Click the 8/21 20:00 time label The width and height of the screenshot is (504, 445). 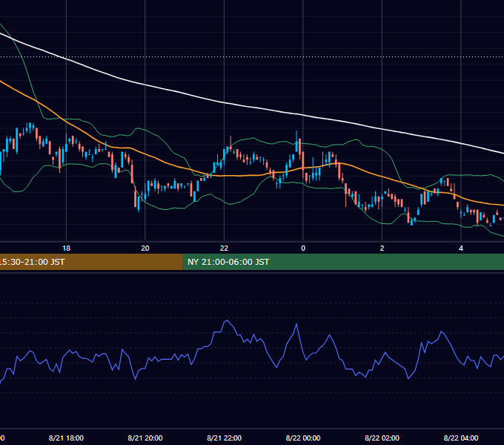[x=145, y=438]
